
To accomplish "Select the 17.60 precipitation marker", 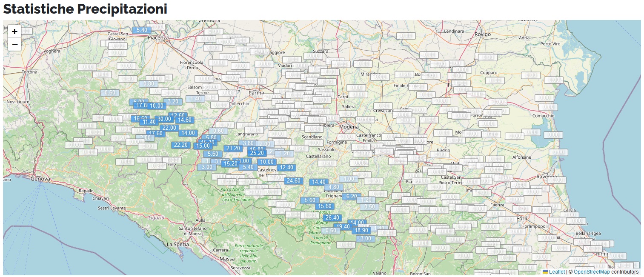I will click(x=156, y=134).
